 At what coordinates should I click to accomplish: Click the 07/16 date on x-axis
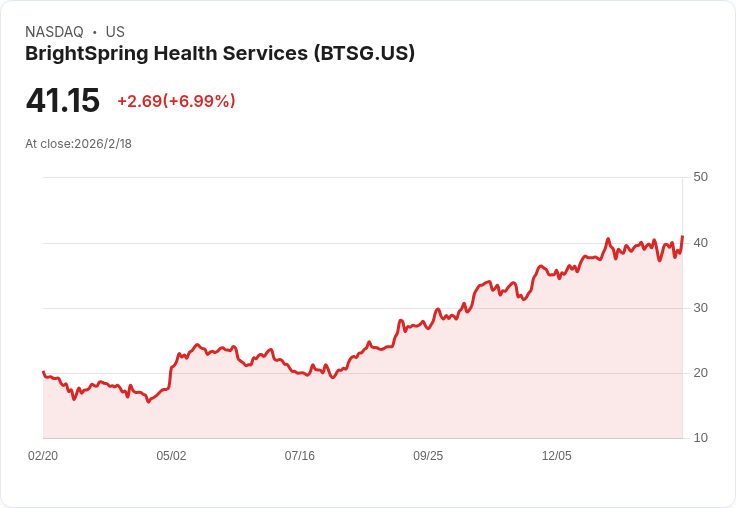(x=299, y=456)
